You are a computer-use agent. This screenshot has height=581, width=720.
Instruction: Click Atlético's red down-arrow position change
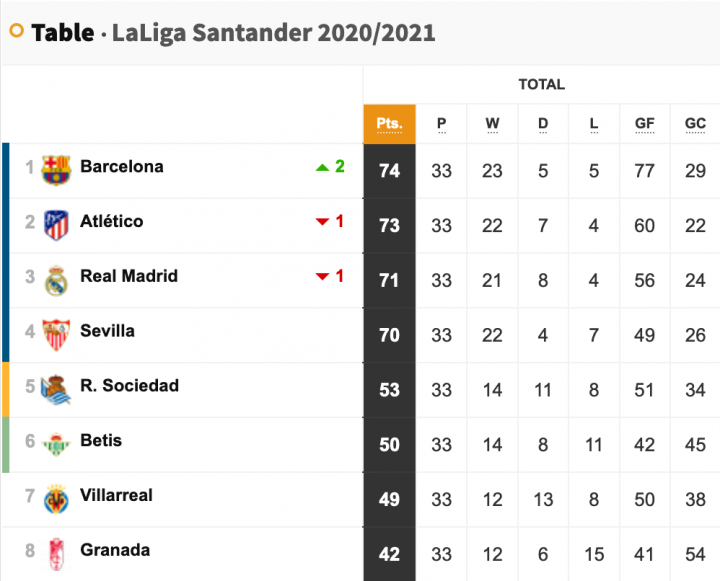pos(330,221)
